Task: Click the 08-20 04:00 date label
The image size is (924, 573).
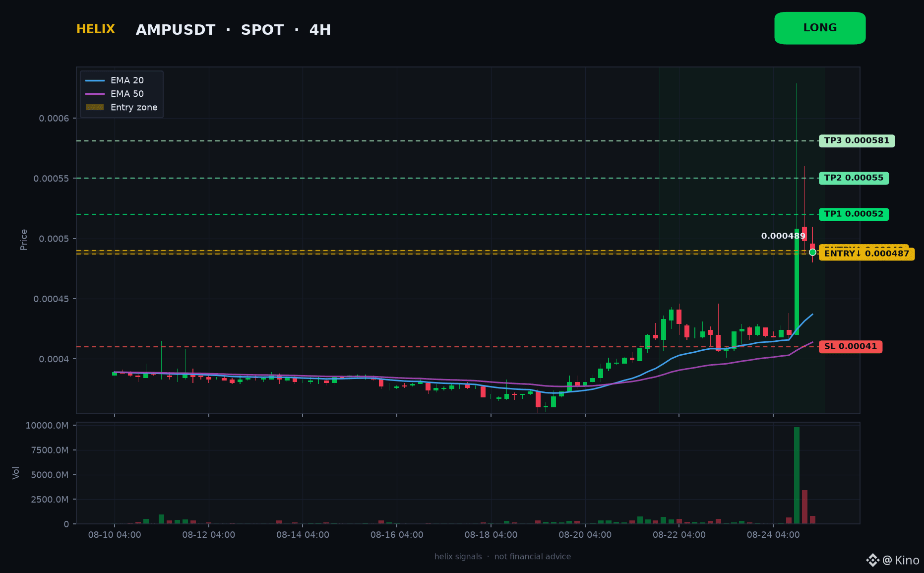Action: tap(585, 535)
